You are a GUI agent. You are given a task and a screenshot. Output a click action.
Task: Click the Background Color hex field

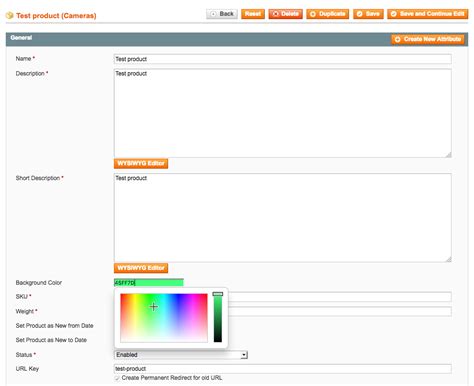point(149,283)
